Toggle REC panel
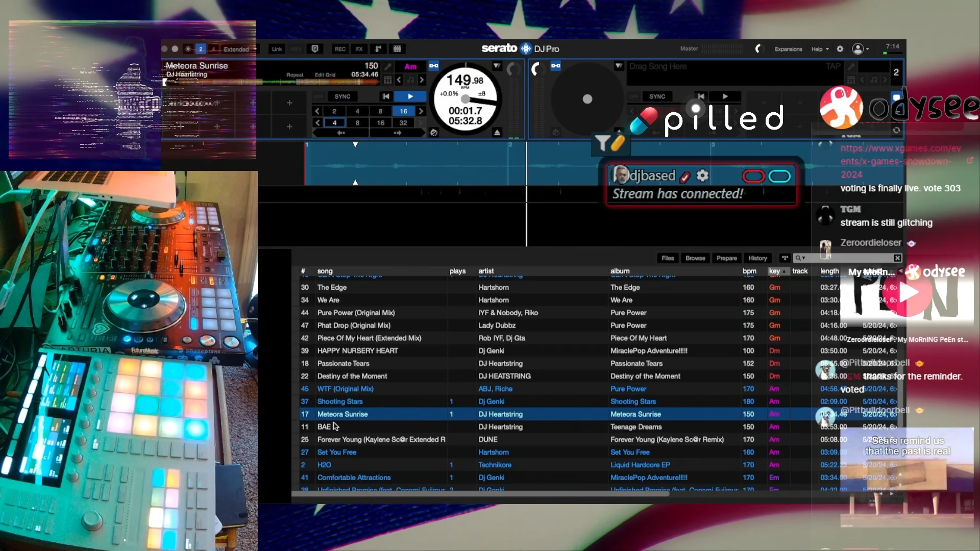The image size is (980, 551). point(340,49)
